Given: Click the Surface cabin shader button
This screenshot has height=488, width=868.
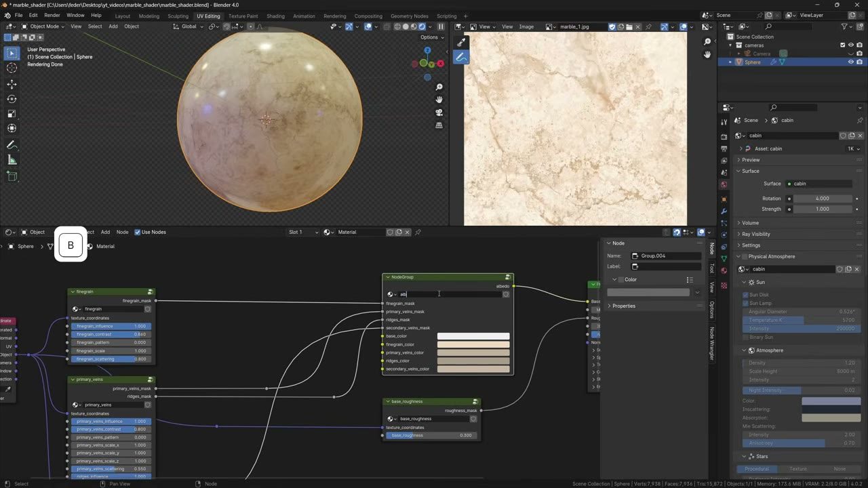Looking at the screenshot, I should pyautogui.click(x=819, y=184).
